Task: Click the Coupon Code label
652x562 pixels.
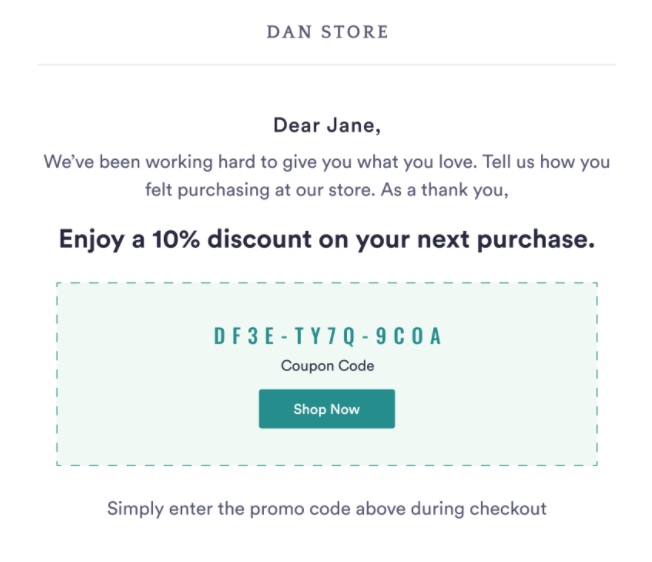Action: click(327, 366)
